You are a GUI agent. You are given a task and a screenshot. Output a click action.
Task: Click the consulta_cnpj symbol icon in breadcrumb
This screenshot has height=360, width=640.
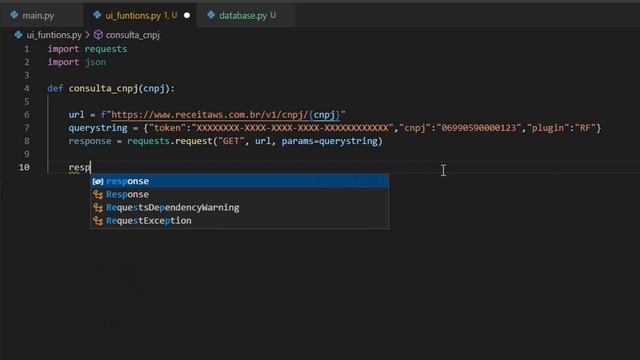pyautogui.click(x=98, y=35)
